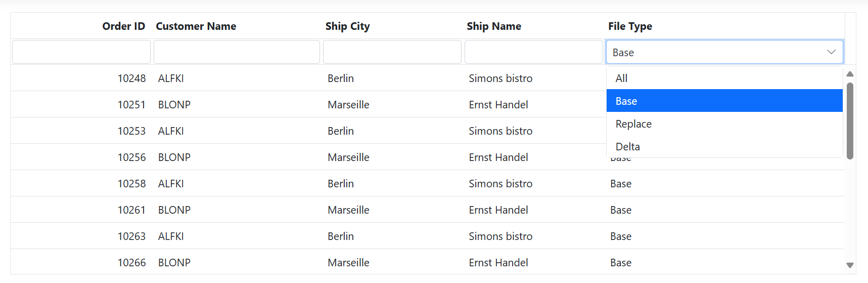Click the vertical scrollbar thumb
This screenshot has width=868, height=283.
(850, 121)
